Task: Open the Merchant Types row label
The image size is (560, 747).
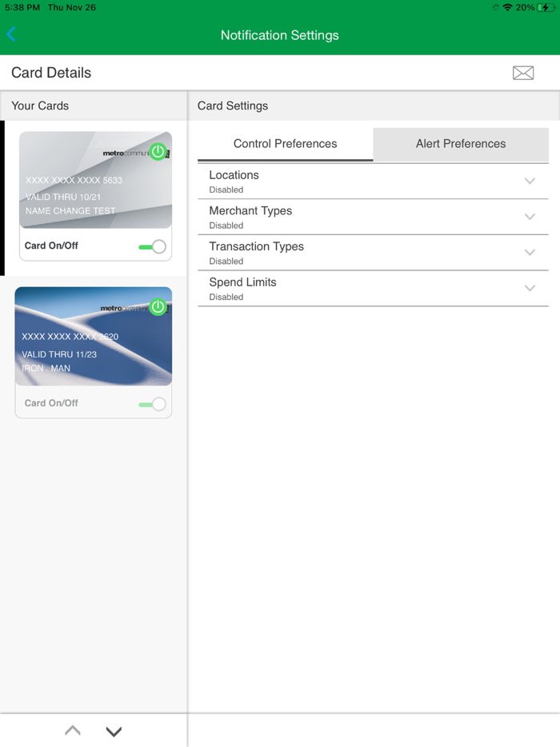Action: pos(250,210)
